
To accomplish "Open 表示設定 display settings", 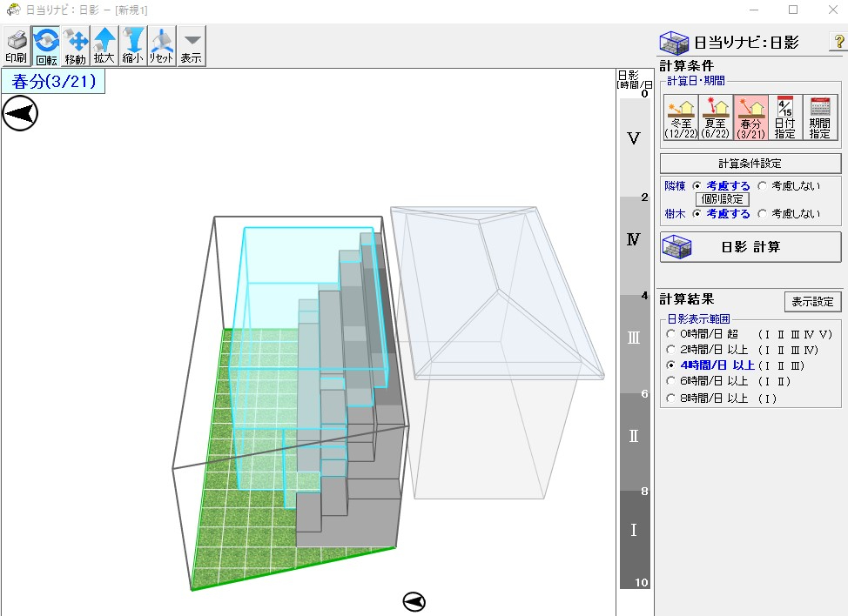I will pyautogui.click(x=812, y=302).
